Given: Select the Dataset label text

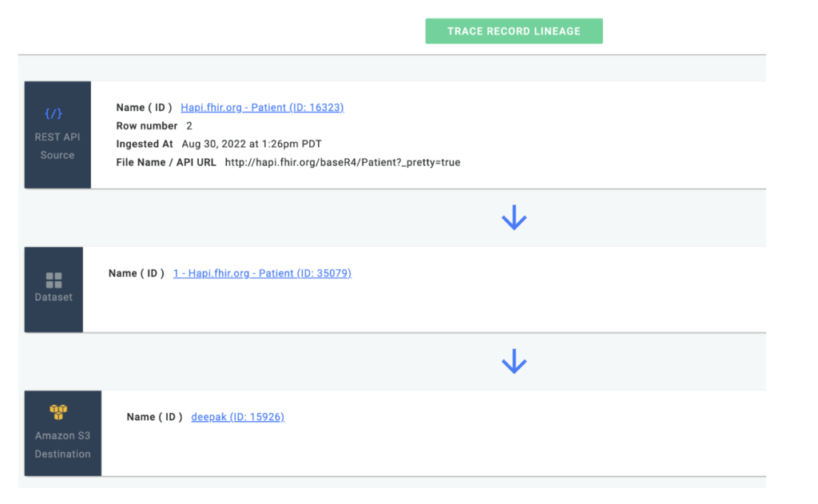Looking at the screenshot, I should [54, 297].
